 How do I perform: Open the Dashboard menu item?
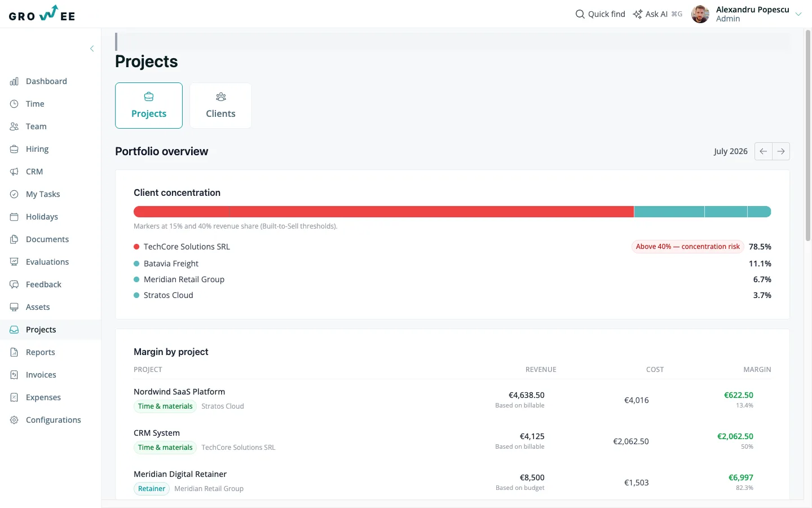point(51,81)
